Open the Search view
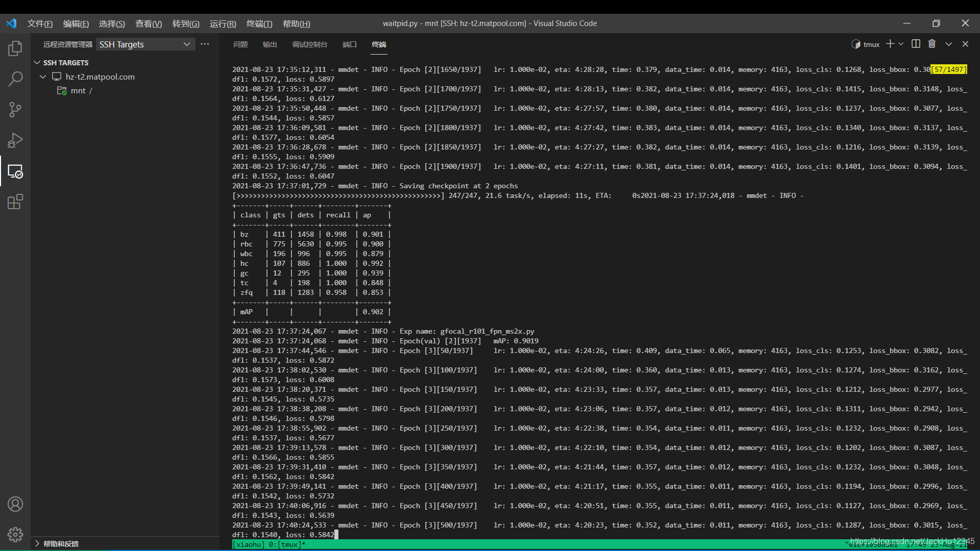This screenshot has width=980, height=551. pyautogui.click(x=15, y=79)
